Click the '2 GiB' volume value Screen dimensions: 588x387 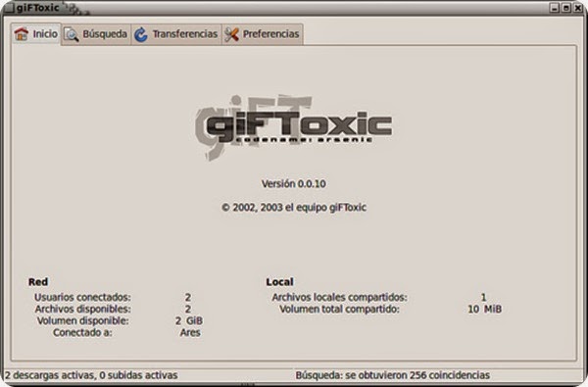(189, 321)
